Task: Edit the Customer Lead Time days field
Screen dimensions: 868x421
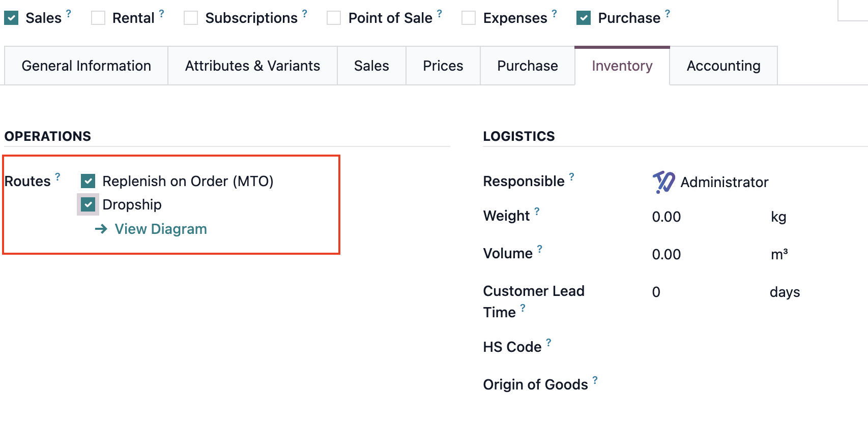Action: 707,292
